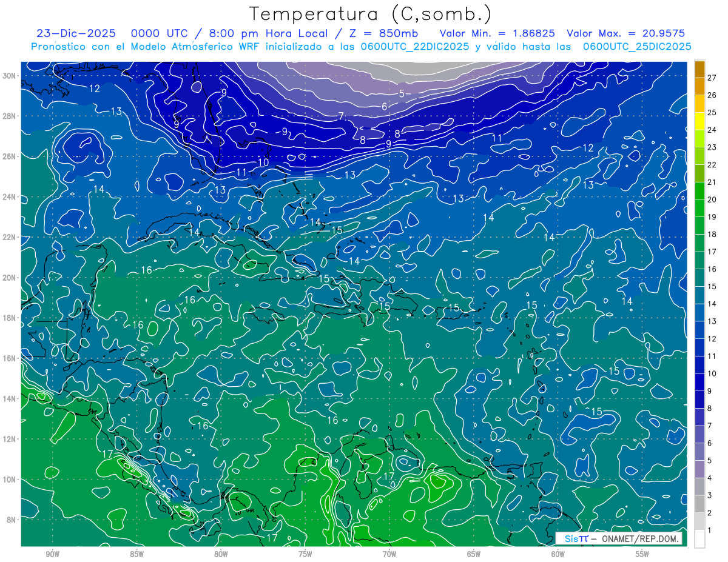Click the 8N latitude axis label
The image size is (728, 562).
click(x=12, y=520)
